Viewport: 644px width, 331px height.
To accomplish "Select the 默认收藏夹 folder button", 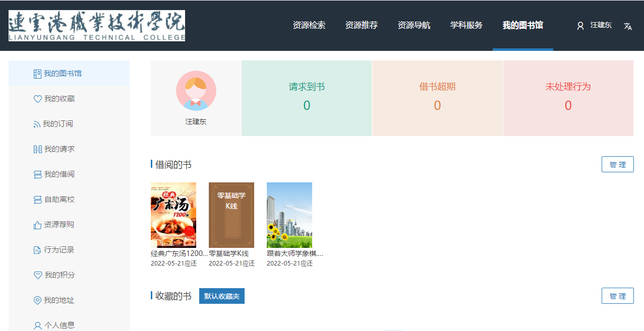I will click(221, 296).
